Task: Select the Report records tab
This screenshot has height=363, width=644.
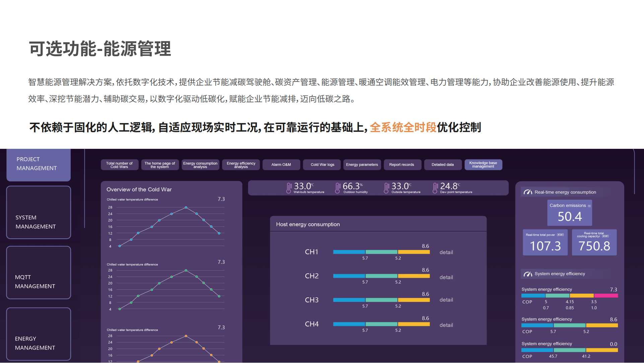Action: point(402,165)
